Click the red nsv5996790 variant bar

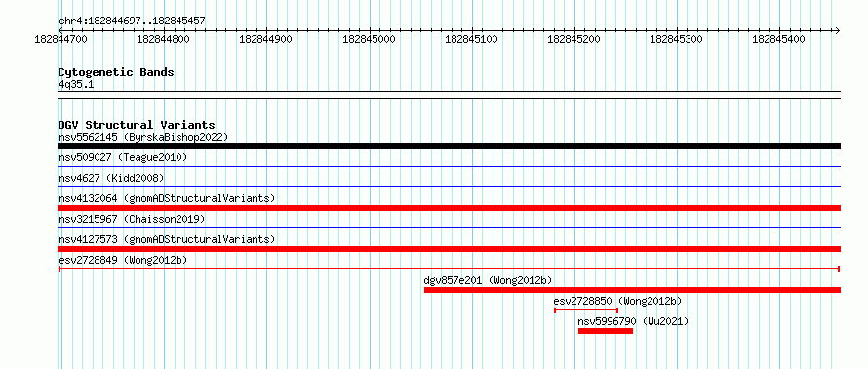tap(606, 331)
